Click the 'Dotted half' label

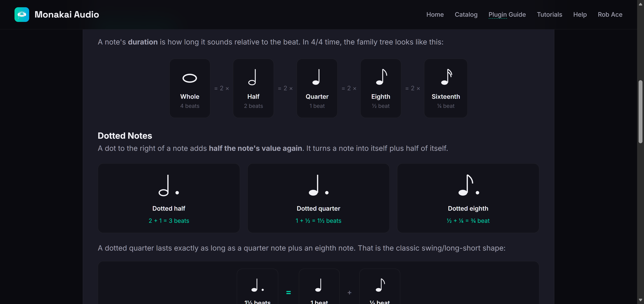169,208
